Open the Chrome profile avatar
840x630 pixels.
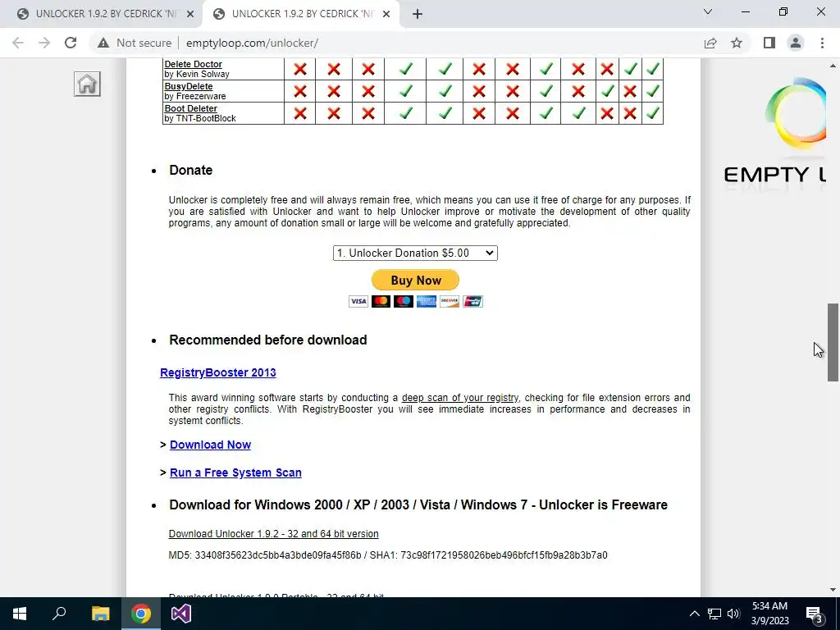click(x=796, y=43)
